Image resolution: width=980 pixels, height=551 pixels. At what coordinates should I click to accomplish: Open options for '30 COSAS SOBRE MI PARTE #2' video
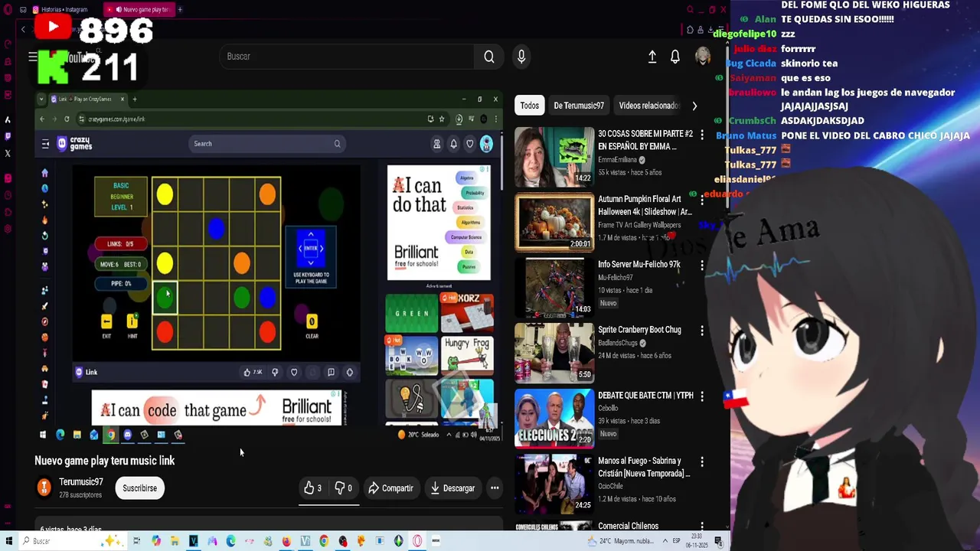[x=702, y=135]
